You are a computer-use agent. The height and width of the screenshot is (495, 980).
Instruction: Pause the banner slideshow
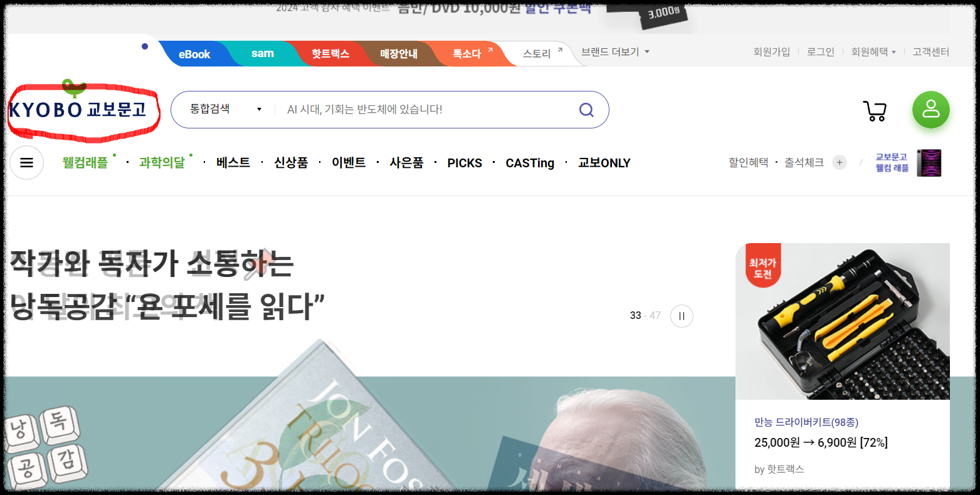682,316
